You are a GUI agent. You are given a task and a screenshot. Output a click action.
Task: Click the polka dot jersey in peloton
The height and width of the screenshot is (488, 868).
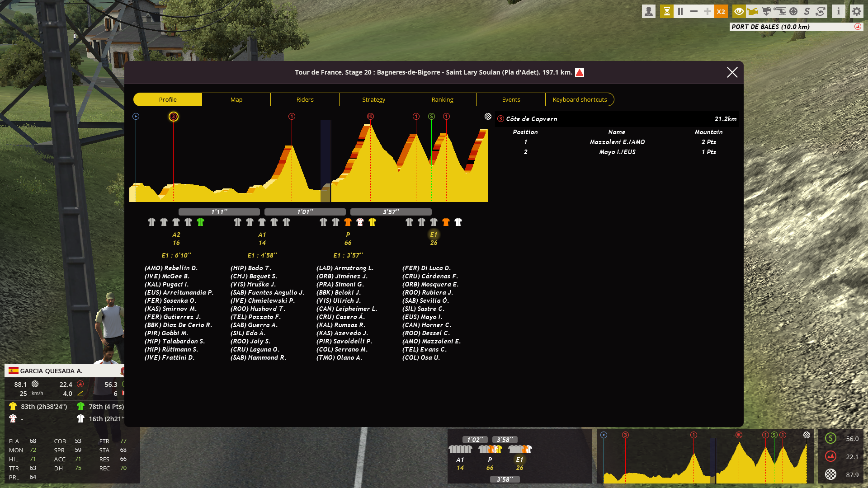[360, 222]
